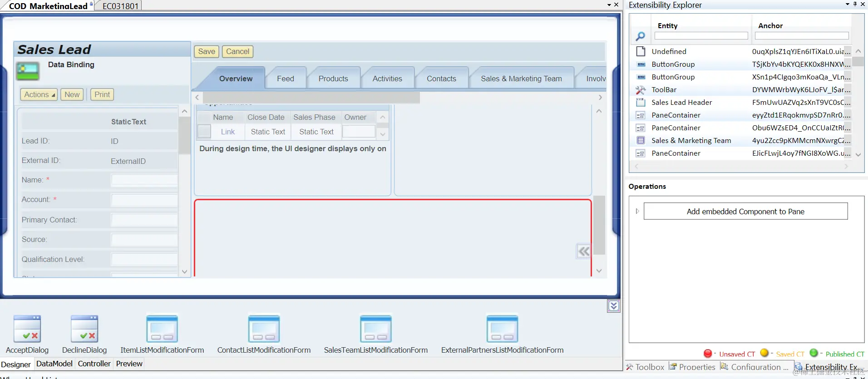868x379 pixels.
Task: Click the Undefined entity page icon
Action: point(641,51)
